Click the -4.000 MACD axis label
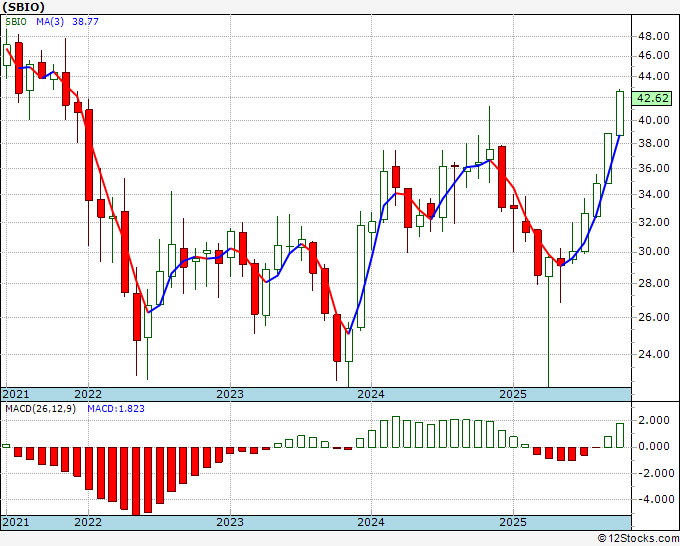680x546 pixels. tap(654, 499)
